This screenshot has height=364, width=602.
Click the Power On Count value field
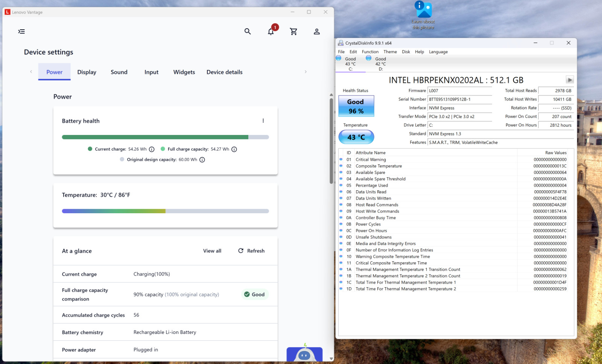pyautogui.click(x=556, y=117)
